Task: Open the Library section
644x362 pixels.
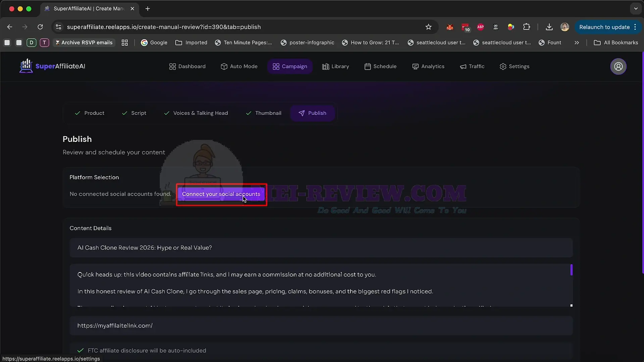Action: tap(336, 66)
